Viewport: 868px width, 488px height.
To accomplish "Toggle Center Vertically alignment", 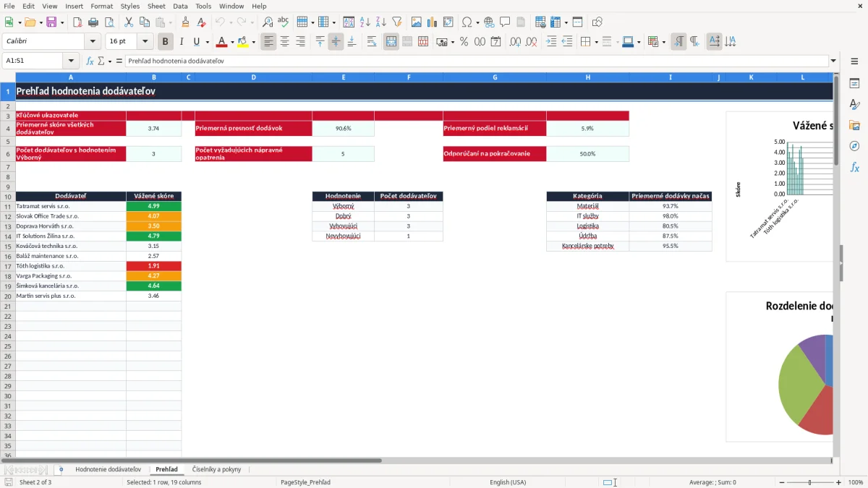I will coord(336,42).
